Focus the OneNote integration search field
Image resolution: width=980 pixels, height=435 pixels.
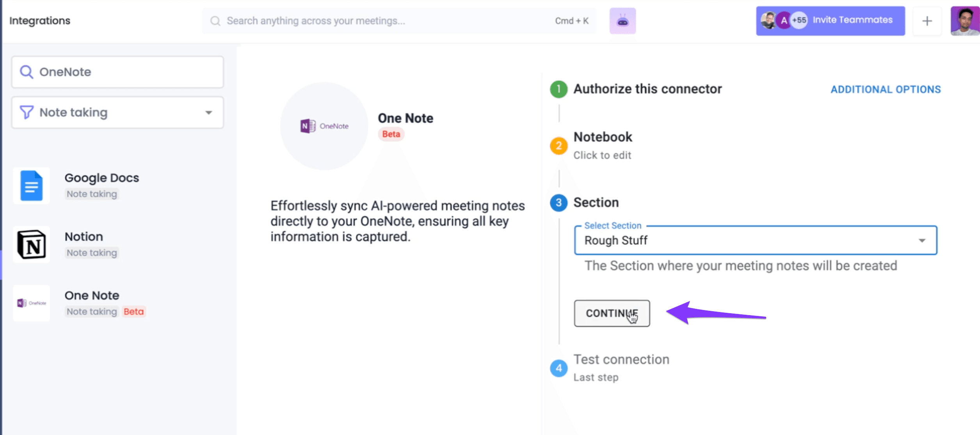coord(117,72)
